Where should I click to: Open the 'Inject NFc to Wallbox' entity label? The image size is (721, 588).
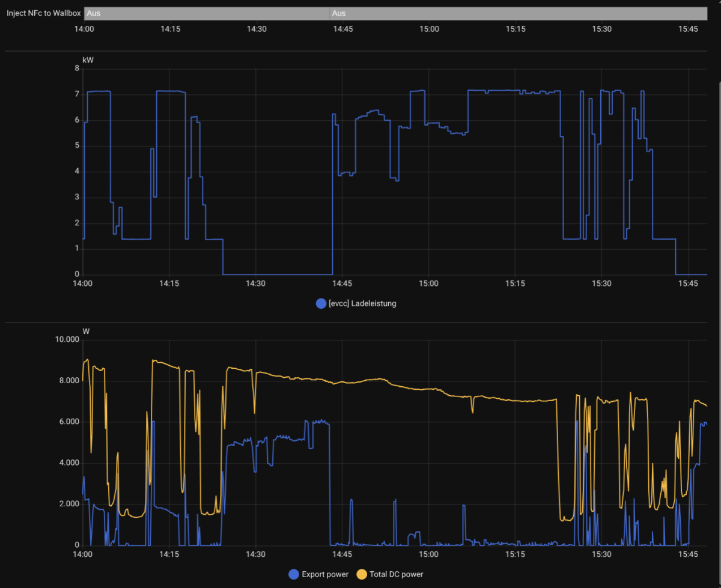(43, 13)
